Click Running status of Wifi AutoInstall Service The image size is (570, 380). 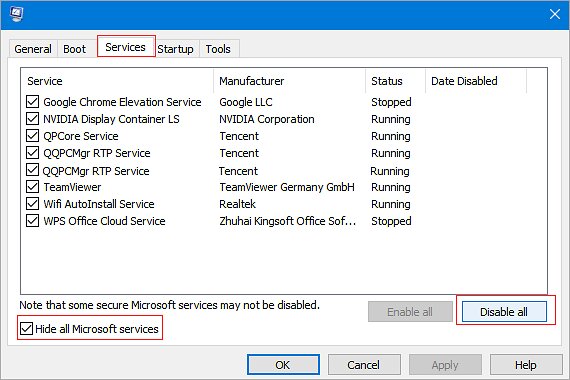pos(391,204)
